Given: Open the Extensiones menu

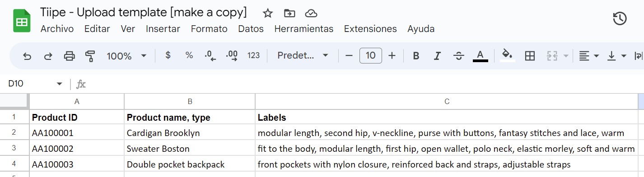Looking at the screenshot, I should pos(370,29).
